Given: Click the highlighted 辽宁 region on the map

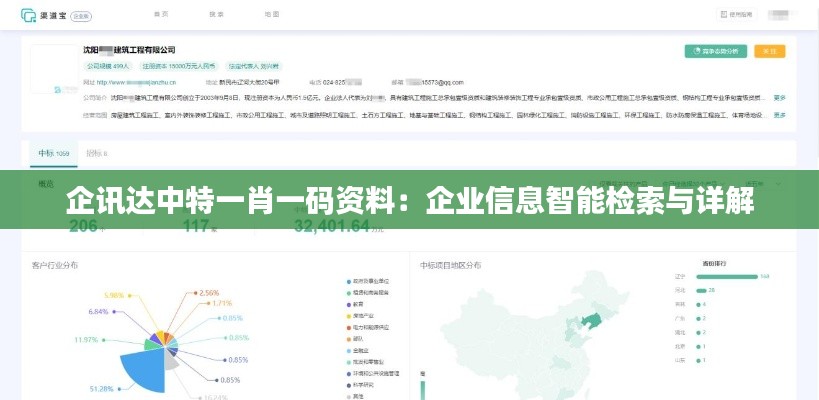Looking at the screenshot, I should point(591,320).
